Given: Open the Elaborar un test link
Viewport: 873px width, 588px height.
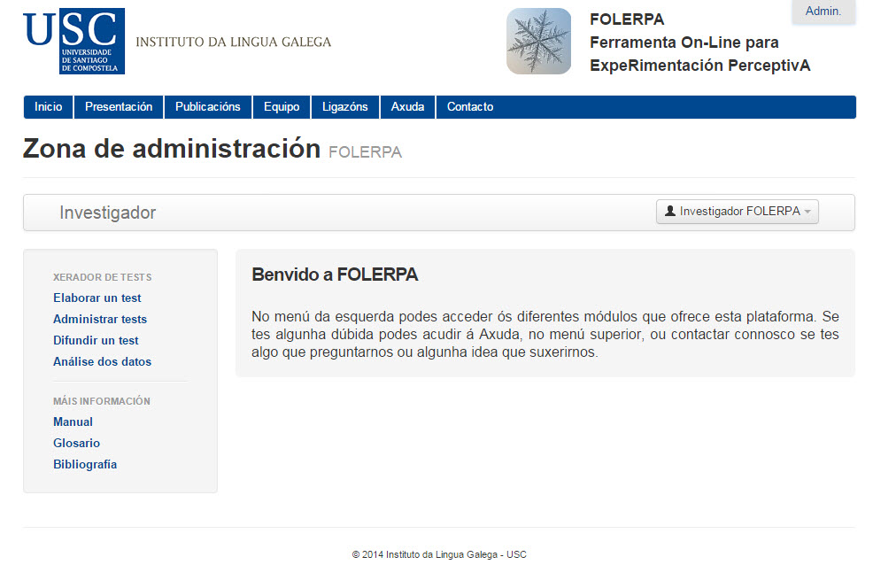Looking at the screenshot, I should pos(97,298).
